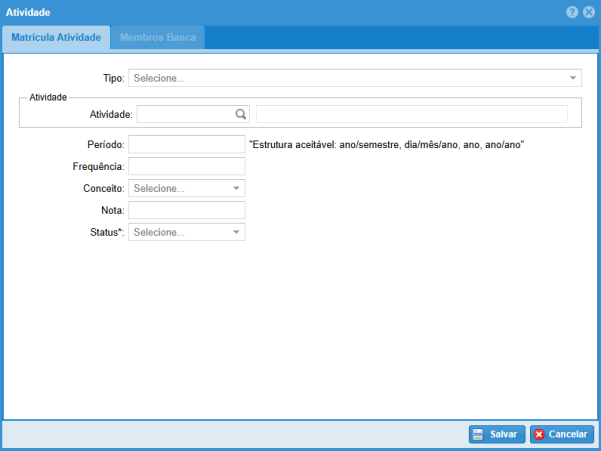Expand the Conceito dropdown

[237, 188]
